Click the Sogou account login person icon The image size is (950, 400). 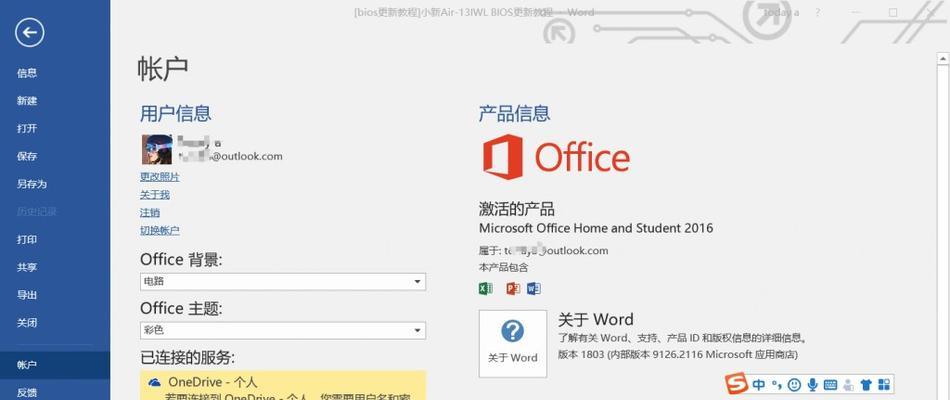[848, 384]
